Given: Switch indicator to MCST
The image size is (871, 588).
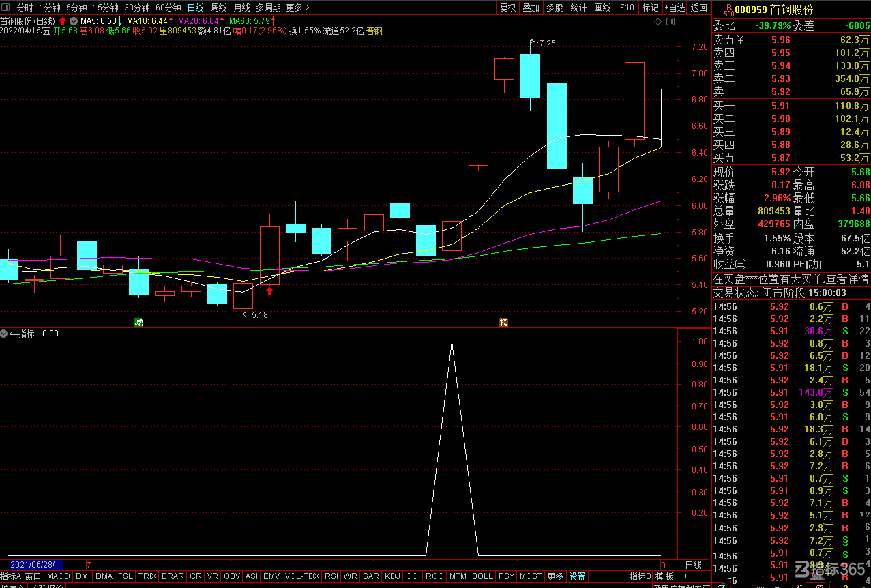Looking at the screenshot, I should (531, 576).
